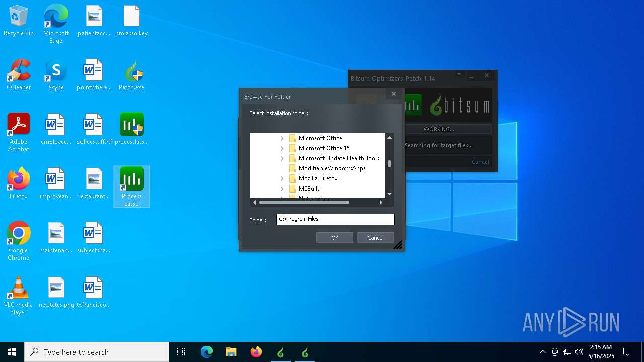This screenshot has width=644, height=362.
Task: Select the restaurant image file icon
Action: [94, 184]
